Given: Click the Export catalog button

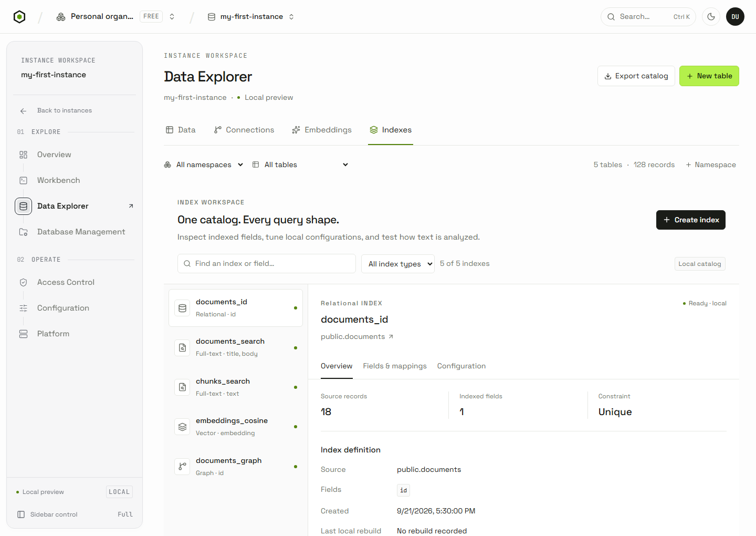Looking at the screenshot, I should pos(636,76).
